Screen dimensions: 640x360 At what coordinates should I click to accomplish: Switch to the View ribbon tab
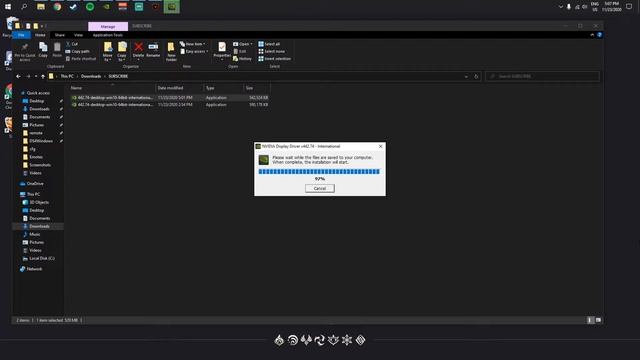tap(78, 35)
